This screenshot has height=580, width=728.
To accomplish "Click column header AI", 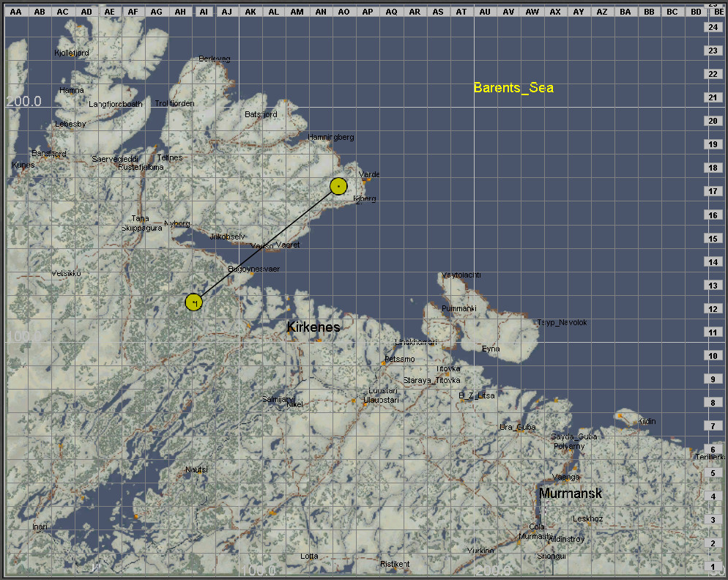I will [x=204, y=12].
